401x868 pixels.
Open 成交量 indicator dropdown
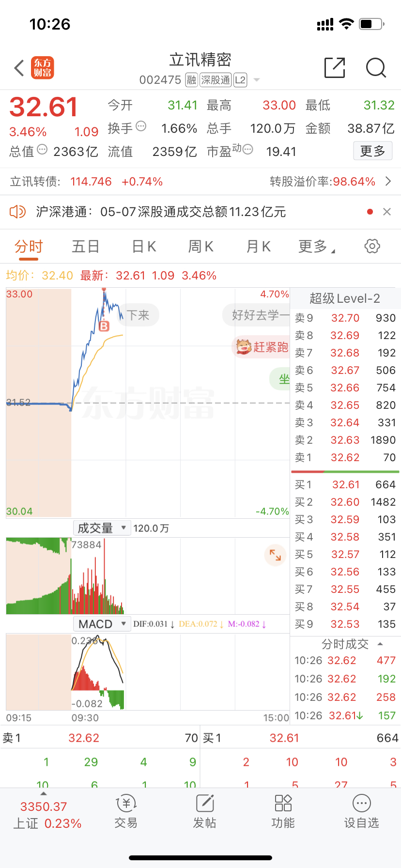(x=102, y=528)
